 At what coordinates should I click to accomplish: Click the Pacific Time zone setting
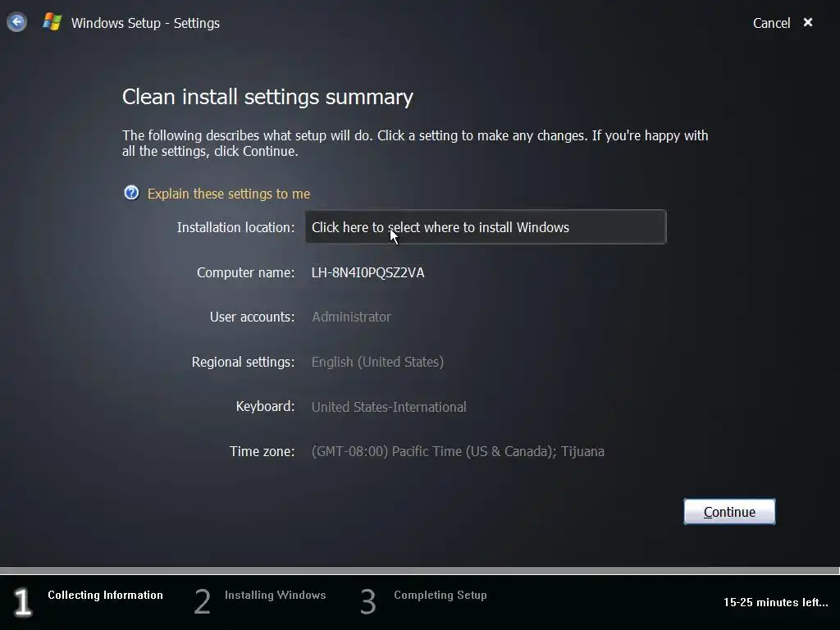458,452
